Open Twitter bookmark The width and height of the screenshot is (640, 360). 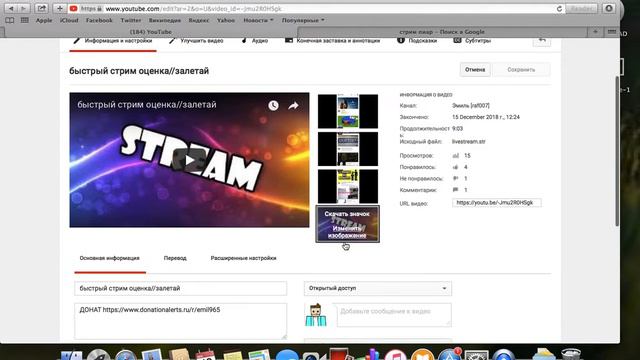(x=131, y=20)
